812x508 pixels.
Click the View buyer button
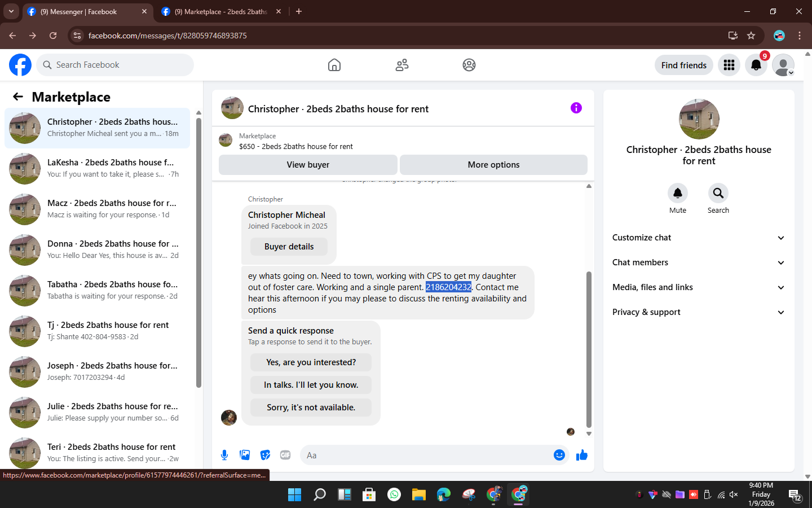308,165
